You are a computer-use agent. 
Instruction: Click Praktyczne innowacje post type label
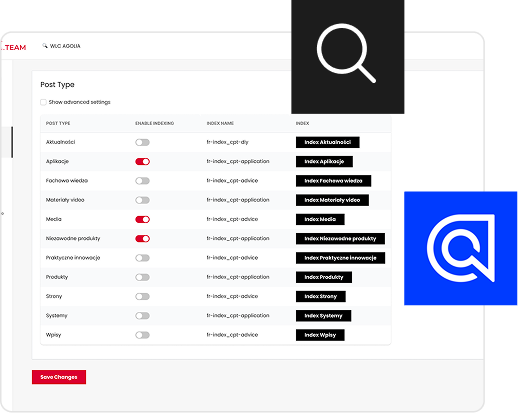(x=73, y=258)
